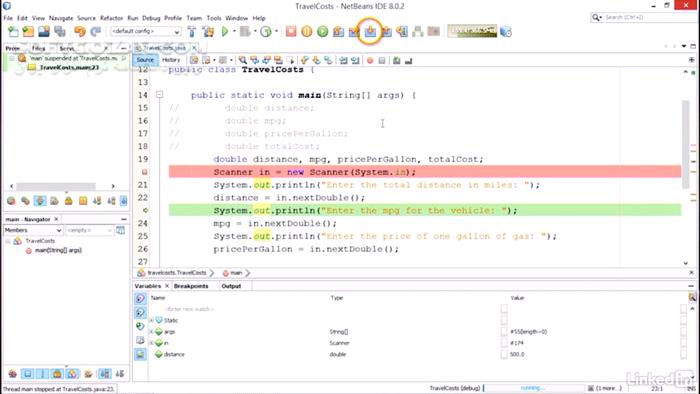Toggle Show Non-Public Members in Navigator

[x=57, y=374]
